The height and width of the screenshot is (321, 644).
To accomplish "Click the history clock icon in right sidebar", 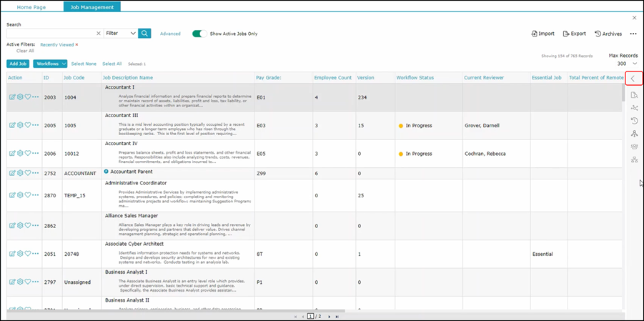I will 634,121.
